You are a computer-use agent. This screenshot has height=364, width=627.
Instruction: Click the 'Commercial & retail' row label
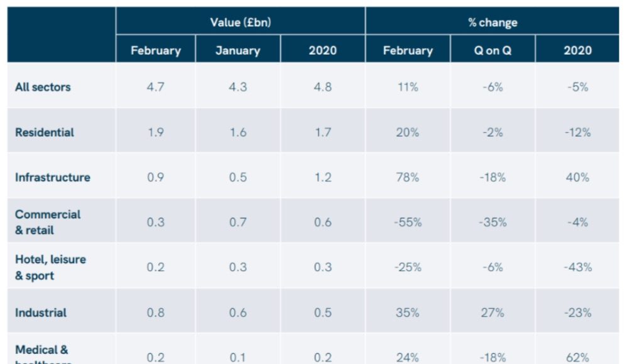(x=48, y=222)
